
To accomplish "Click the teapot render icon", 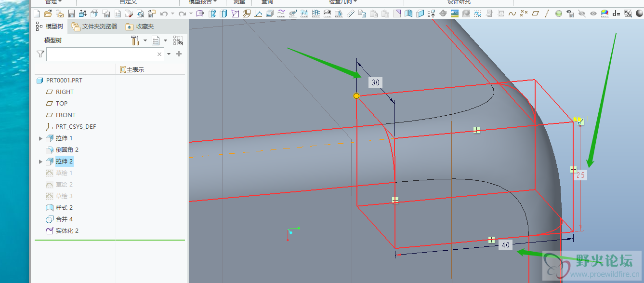I will (x=443, y=13).
